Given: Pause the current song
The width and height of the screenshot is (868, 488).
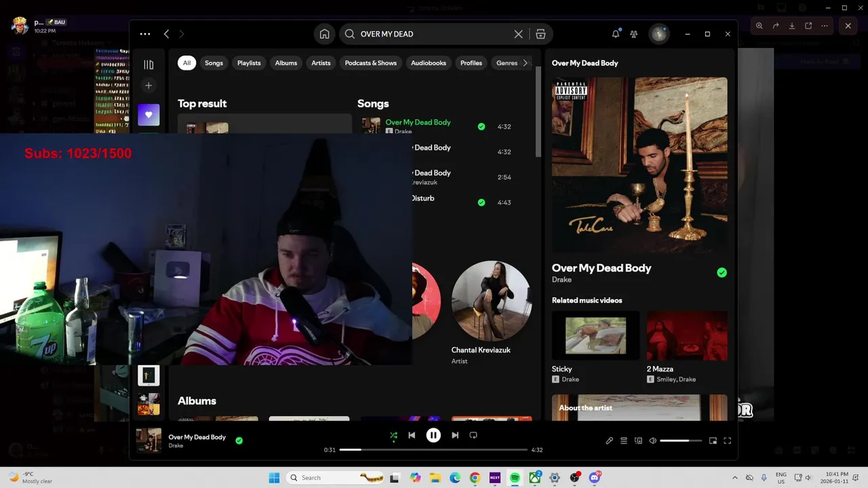Looking at the screenshot, I should (x=433, y=435).
